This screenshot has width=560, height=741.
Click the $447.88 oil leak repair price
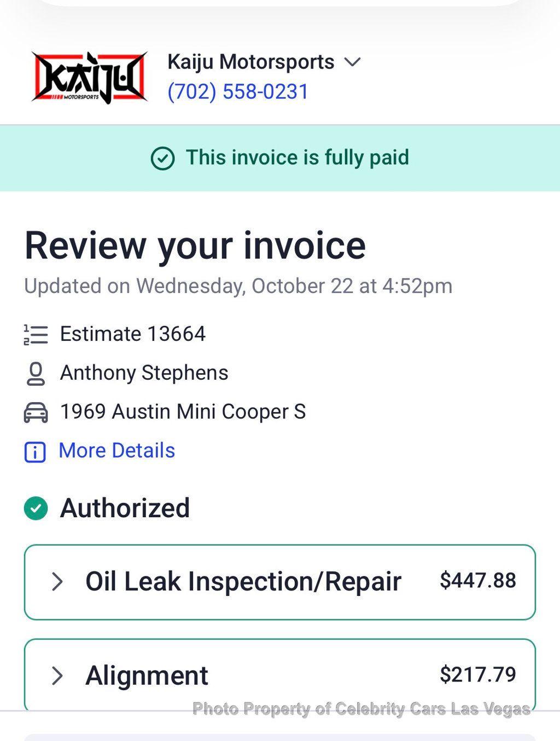[477, 581]
